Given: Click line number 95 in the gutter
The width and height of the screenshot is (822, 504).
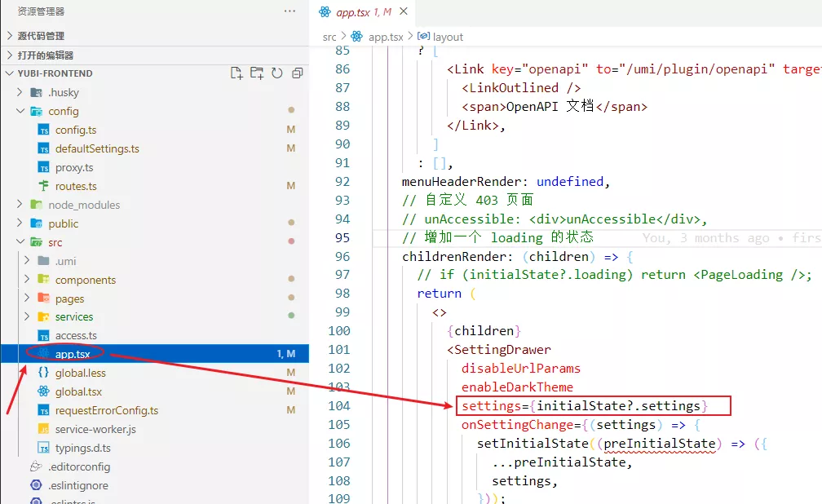Looking at the screenshot, I should click(342, 237).
